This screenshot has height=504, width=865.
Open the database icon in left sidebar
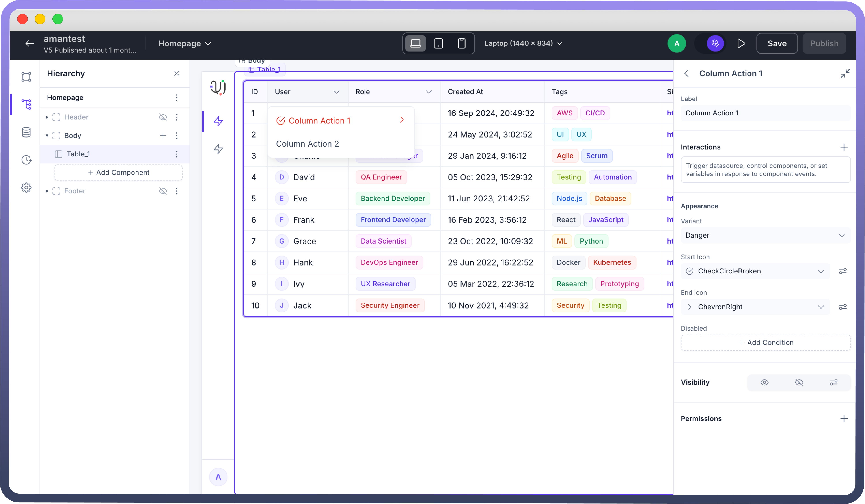(x=26, y=132)
